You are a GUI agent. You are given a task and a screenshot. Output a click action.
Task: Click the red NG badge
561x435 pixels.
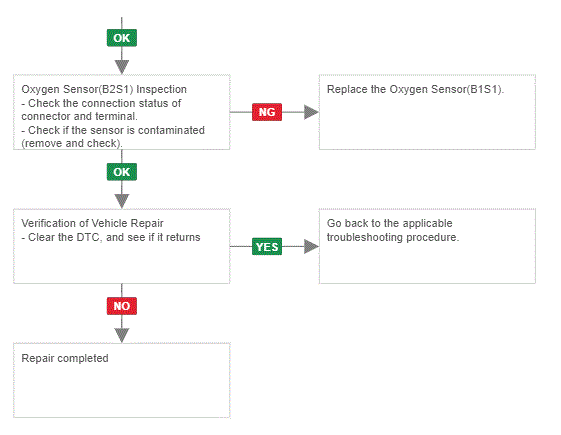[x=267, y=112]
